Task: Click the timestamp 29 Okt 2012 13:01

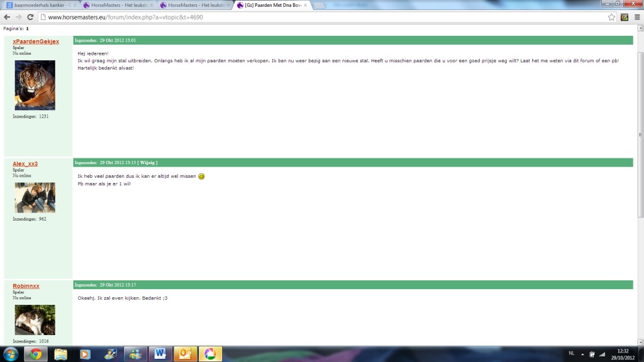Action: [118, 40]
